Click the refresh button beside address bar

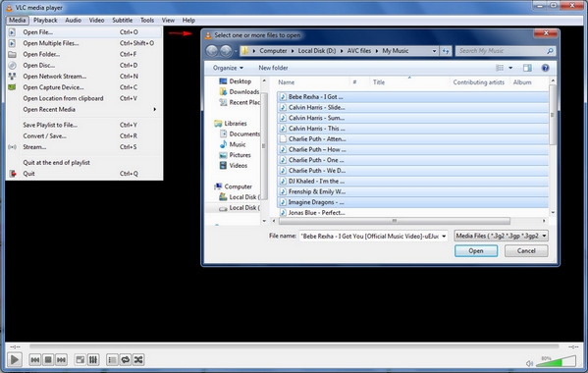coord(446,51)
